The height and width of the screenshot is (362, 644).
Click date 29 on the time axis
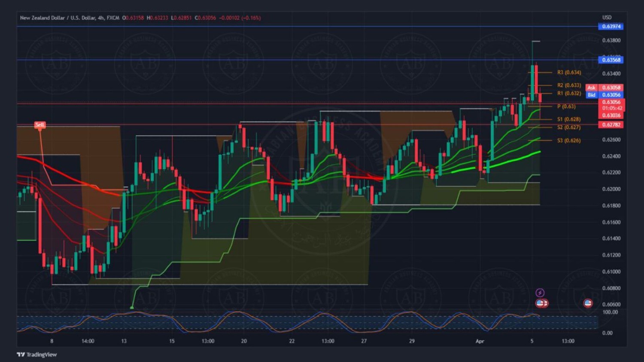pos(412,341)
